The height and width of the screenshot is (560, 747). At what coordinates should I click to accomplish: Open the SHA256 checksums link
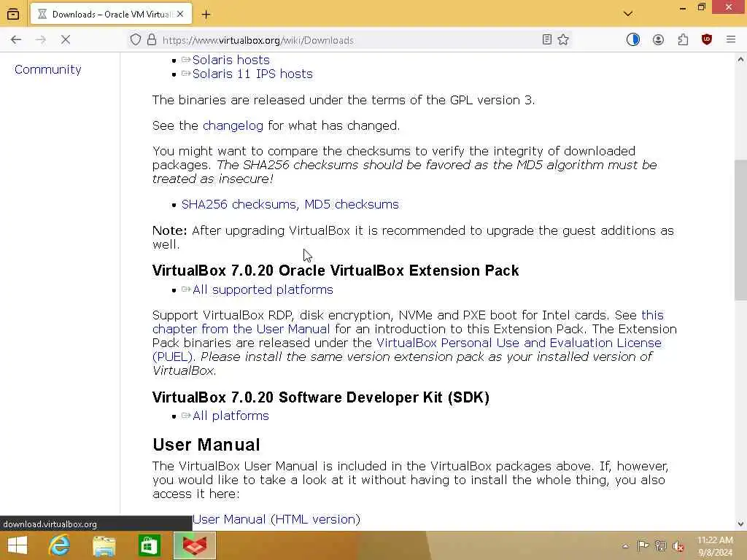click(x=239, y=204)
